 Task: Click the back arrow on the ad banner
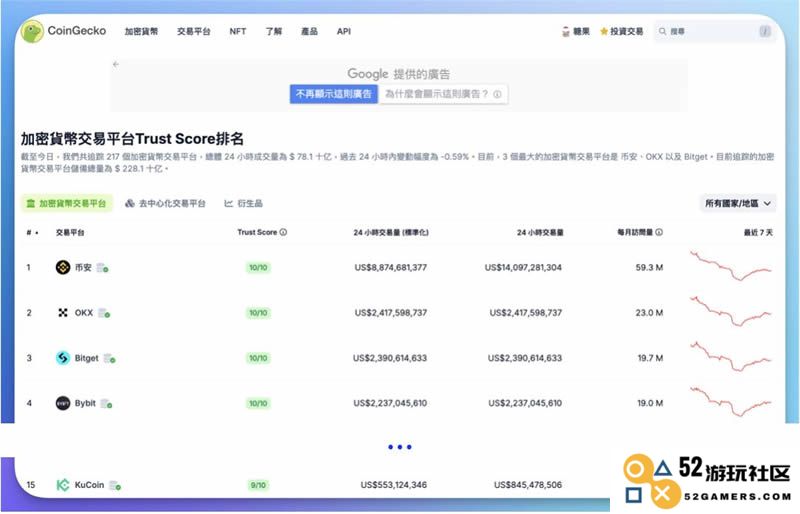(x=116, y=64)
